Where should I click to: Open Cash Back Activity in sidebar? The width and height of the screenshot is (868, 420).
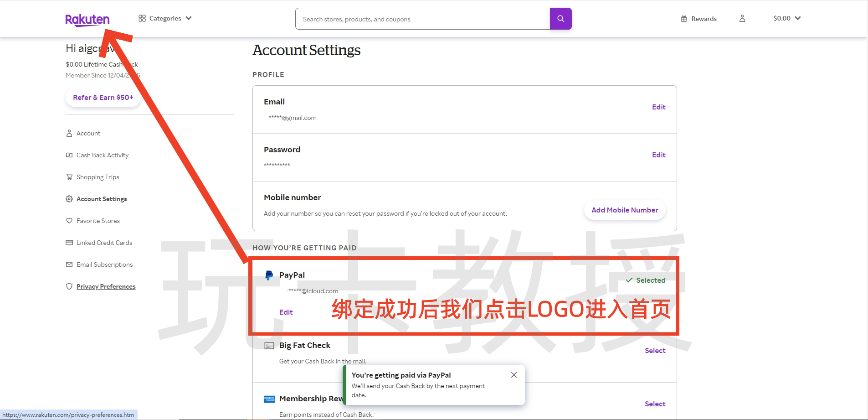103,155
